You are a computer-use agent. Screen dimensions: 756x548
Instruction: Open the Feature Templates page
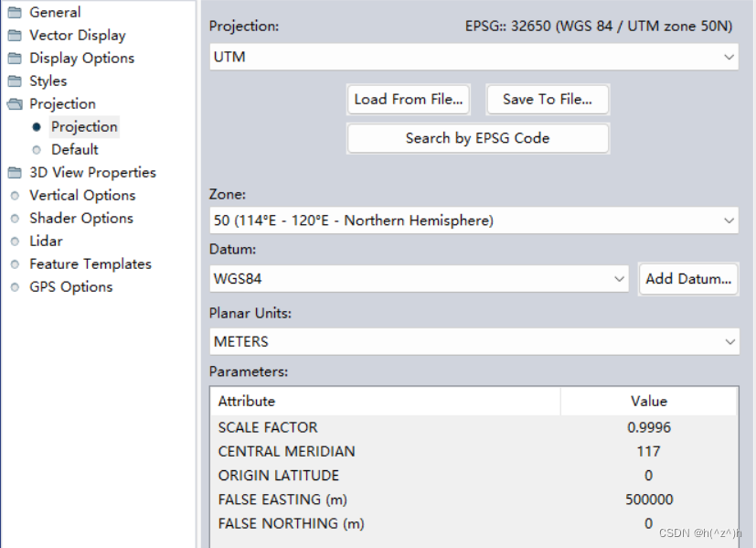(91, 263)
